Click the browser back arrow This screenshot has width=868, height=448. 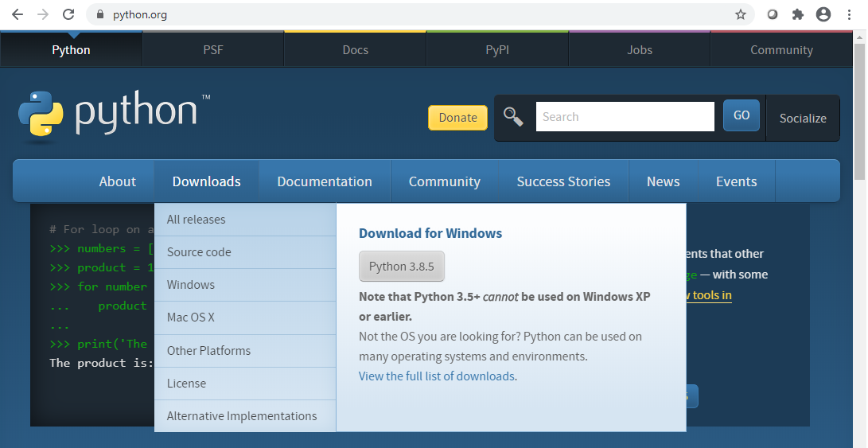(x=18, y=14)
